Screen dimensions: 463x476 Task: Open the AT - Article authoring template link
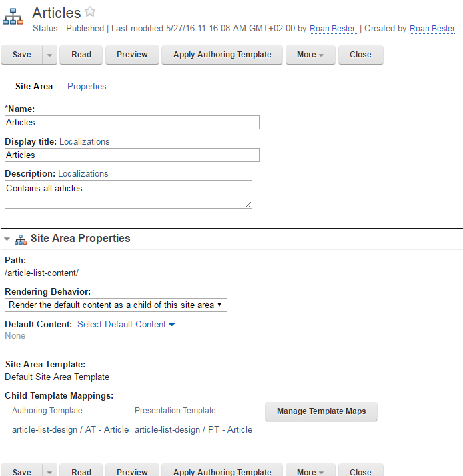click(x=70, y=430)
